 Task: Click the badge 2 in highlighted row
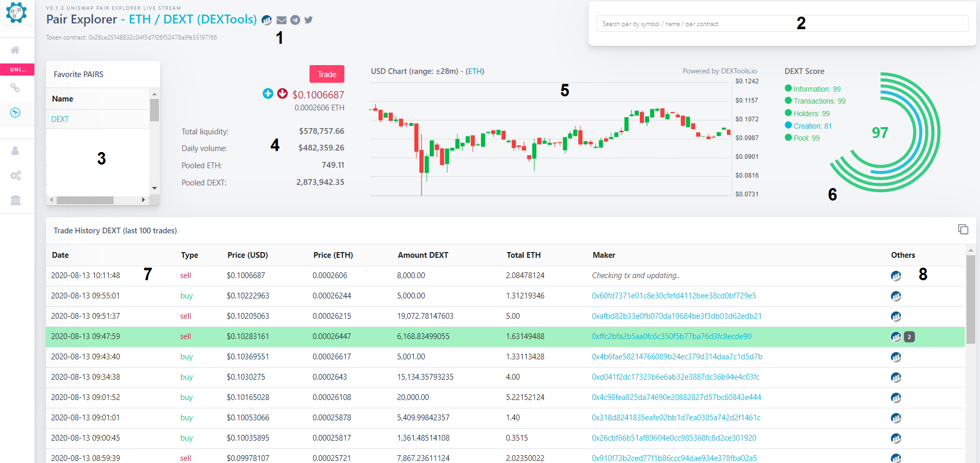click(910, 337)
